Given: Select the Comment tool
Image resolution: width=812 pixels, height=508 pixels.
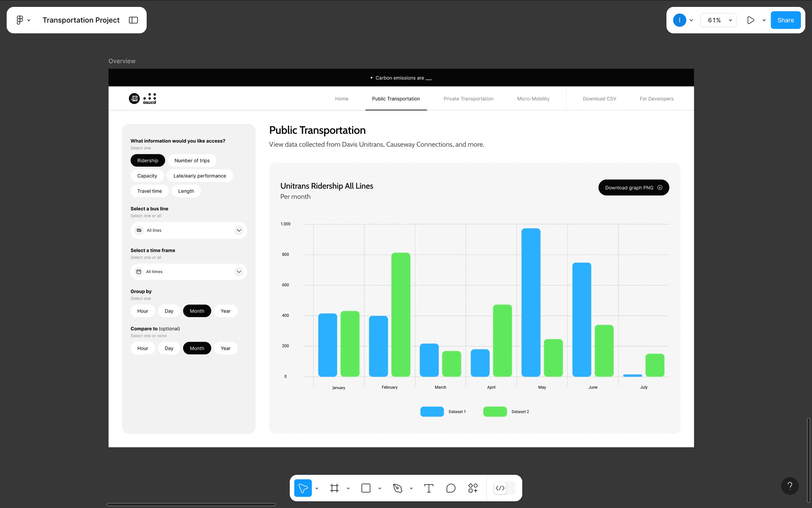Looking at the screenshot, I should pyautogui.click(x=451, y=488).
